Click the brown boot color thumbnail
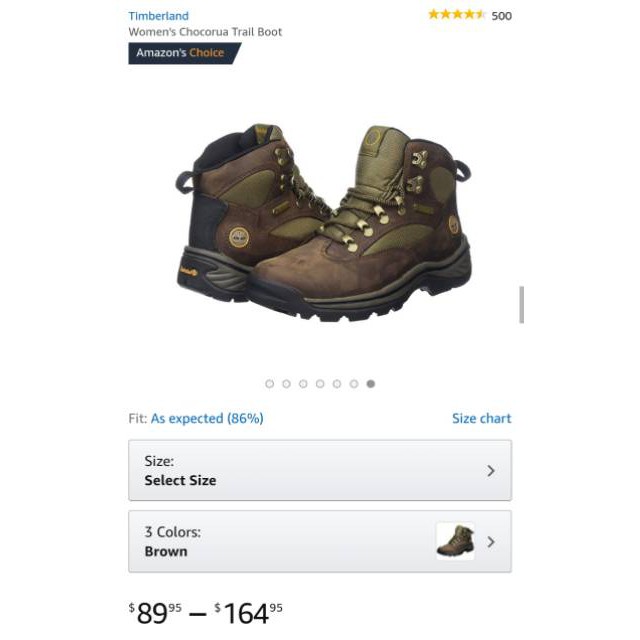 [456, 541]
